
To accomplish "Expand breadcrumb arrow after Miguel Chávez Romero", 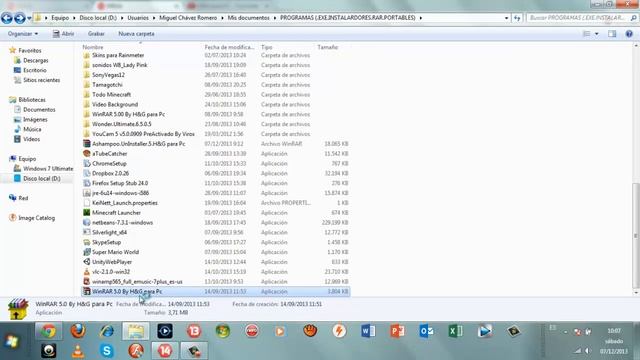I will (223, 18).
